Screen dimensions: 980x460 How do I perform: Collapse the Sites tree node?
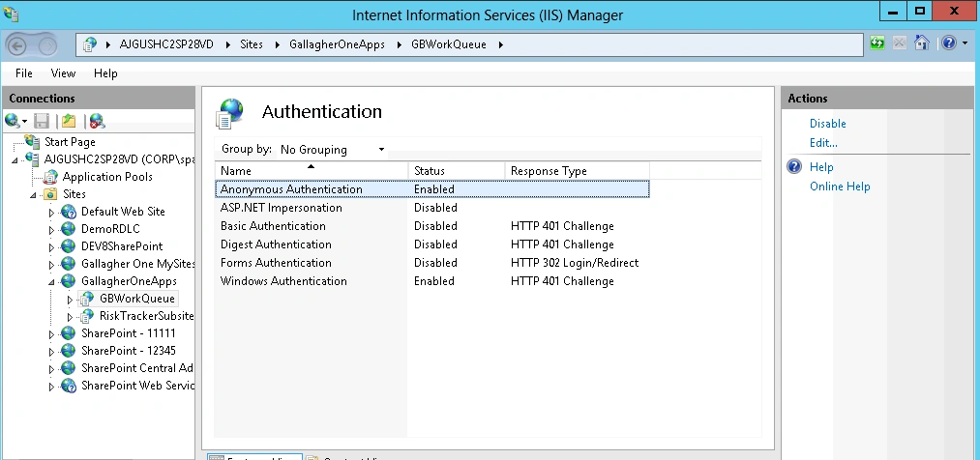(34, 195)
